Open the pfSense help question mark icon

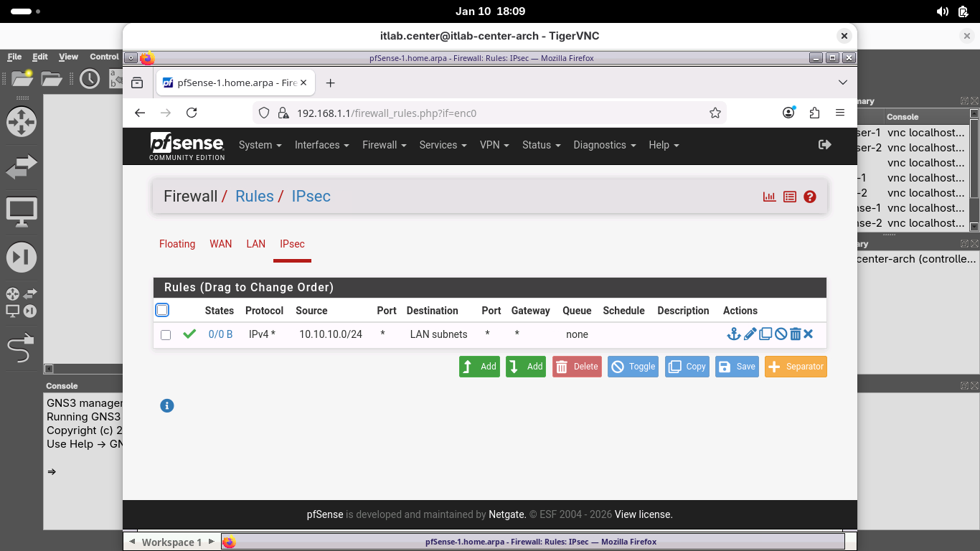810,197
